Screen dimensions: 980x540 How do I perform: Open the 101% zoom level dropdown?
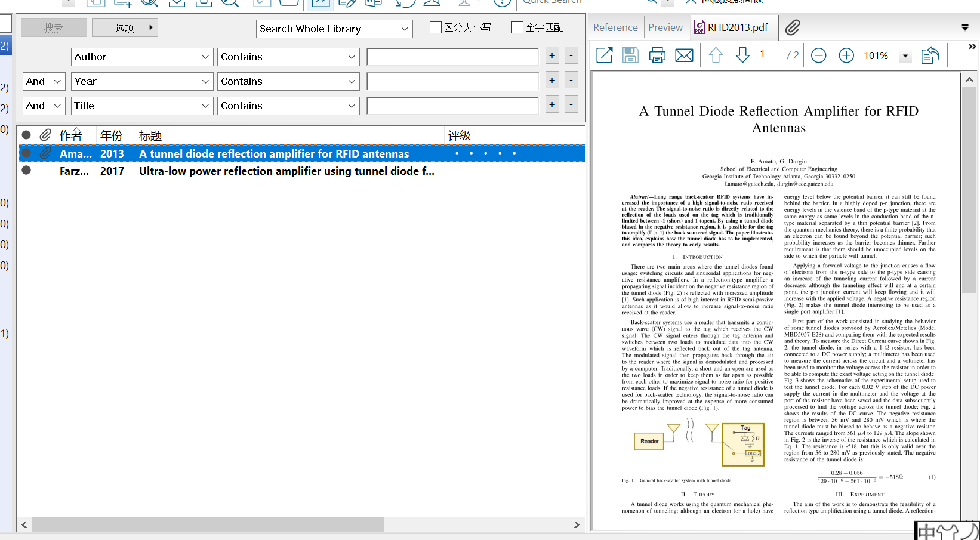(x=905, y=56)
